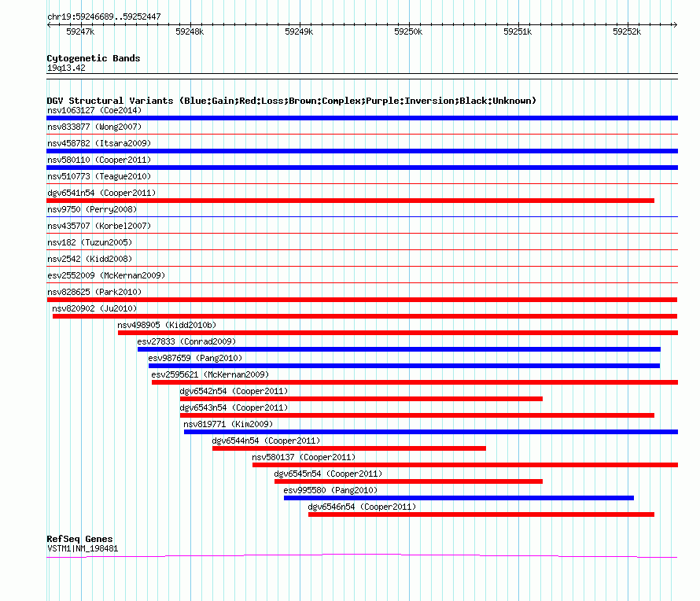Select the red dgv6545n54 loss bar

click(408, 481)
